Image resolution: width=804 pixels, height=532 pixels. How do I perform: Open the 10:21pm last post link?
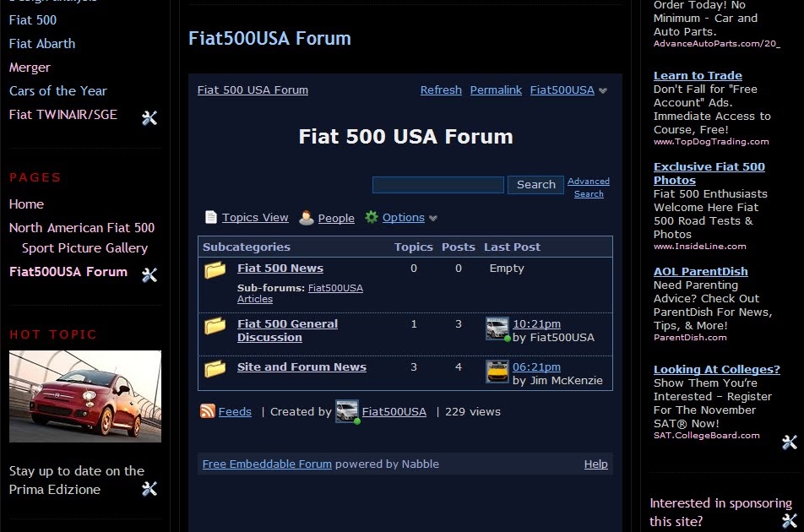(536, 324)
